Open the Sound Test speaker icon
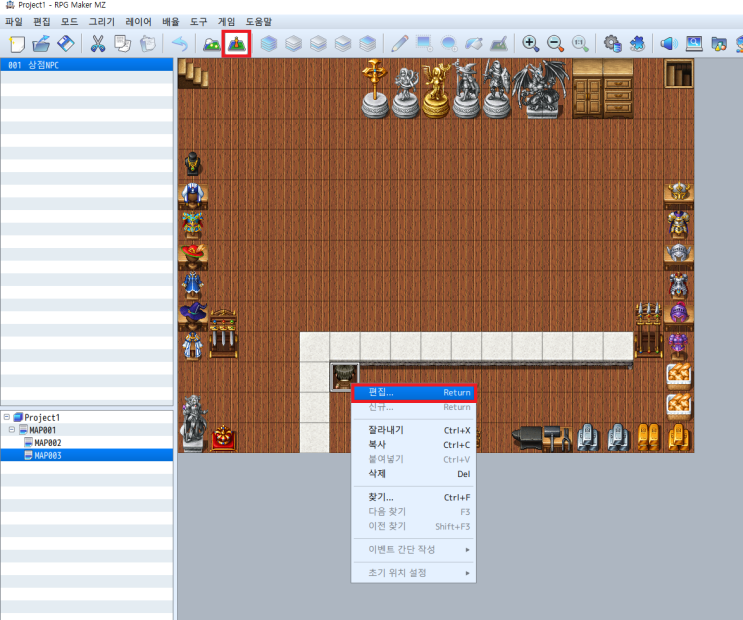The width and height of the screenshot is (743, 620). pyautogui.click(x=669, y=44)
